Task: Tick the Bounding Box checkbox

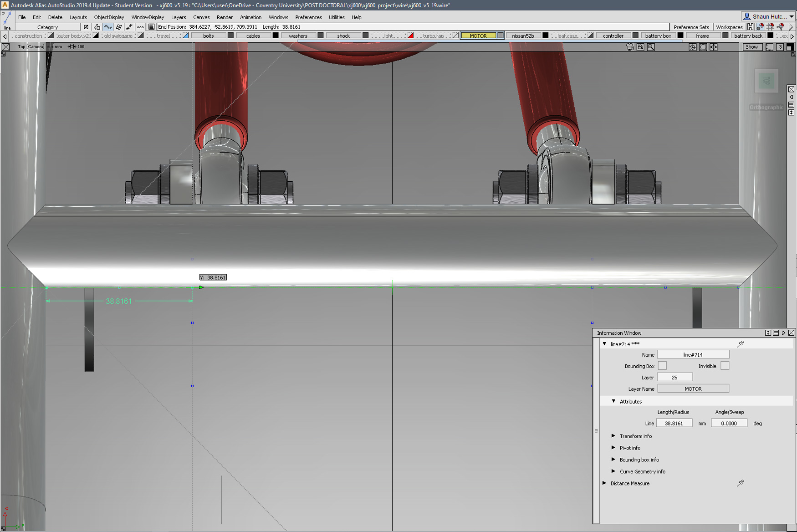Action: coord(662,366)
